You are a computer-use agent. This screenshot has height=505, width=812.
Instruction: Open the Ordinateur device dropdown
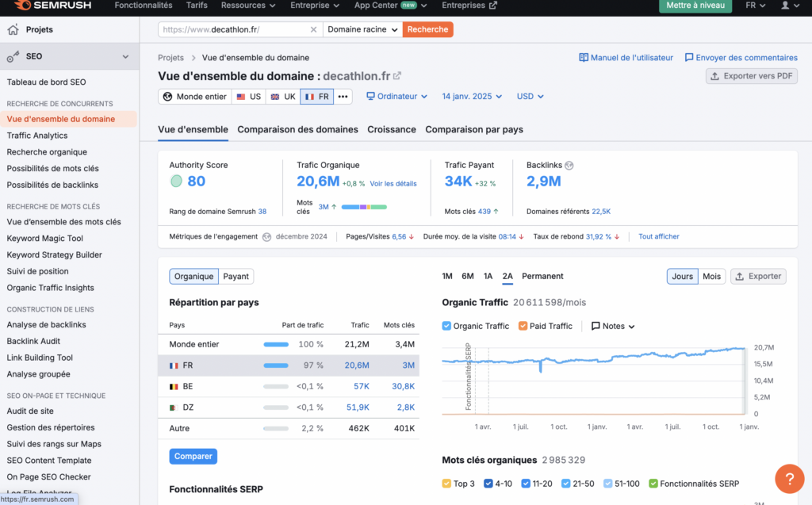396,97
